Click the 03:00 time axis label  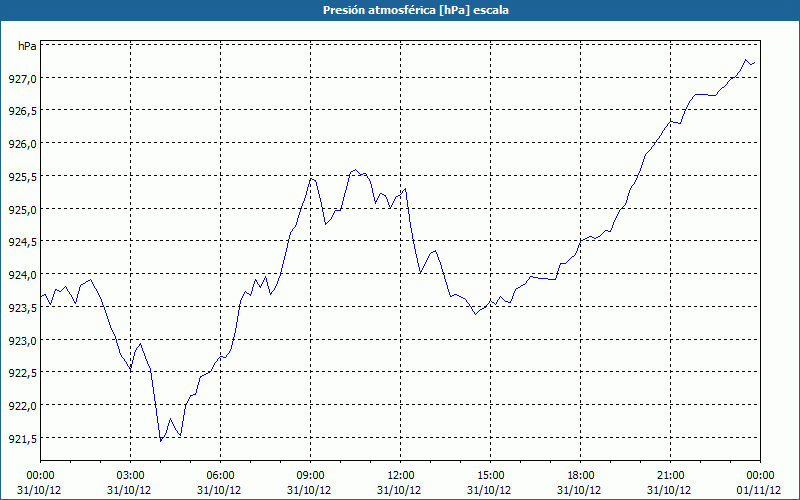[x=131, y=476]
